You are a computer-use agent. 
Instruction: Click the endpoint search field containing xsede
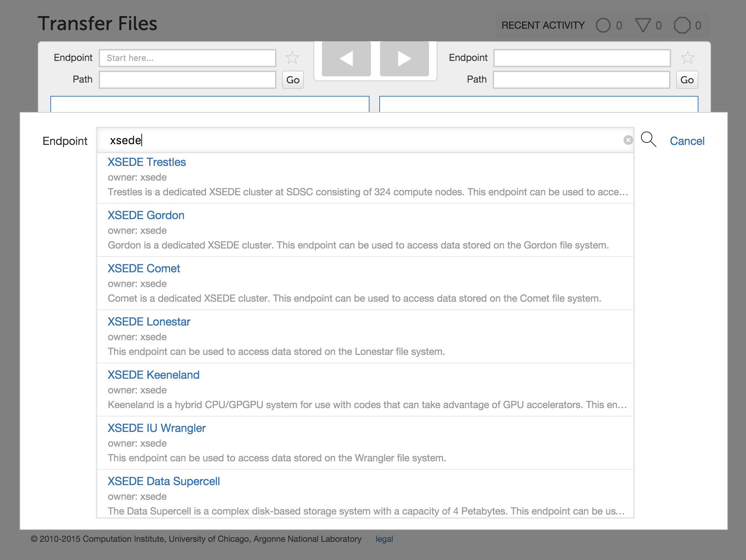pos(365,140)
